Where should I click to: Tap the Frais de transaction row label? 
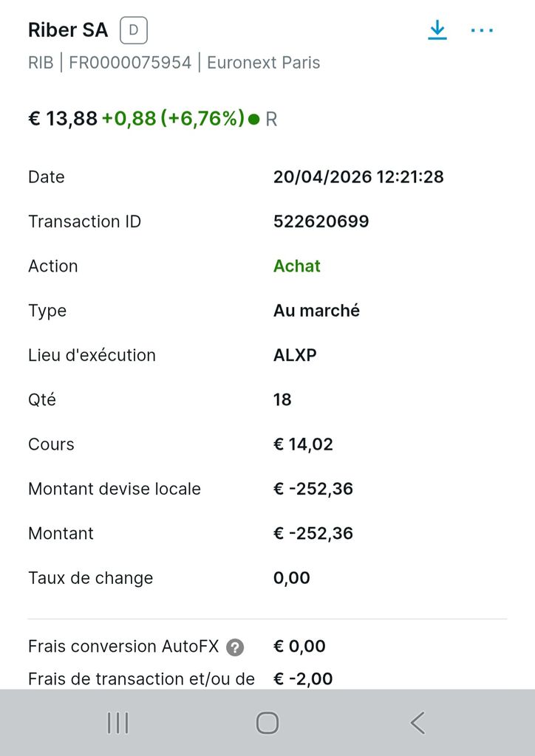tap(141, 678)
